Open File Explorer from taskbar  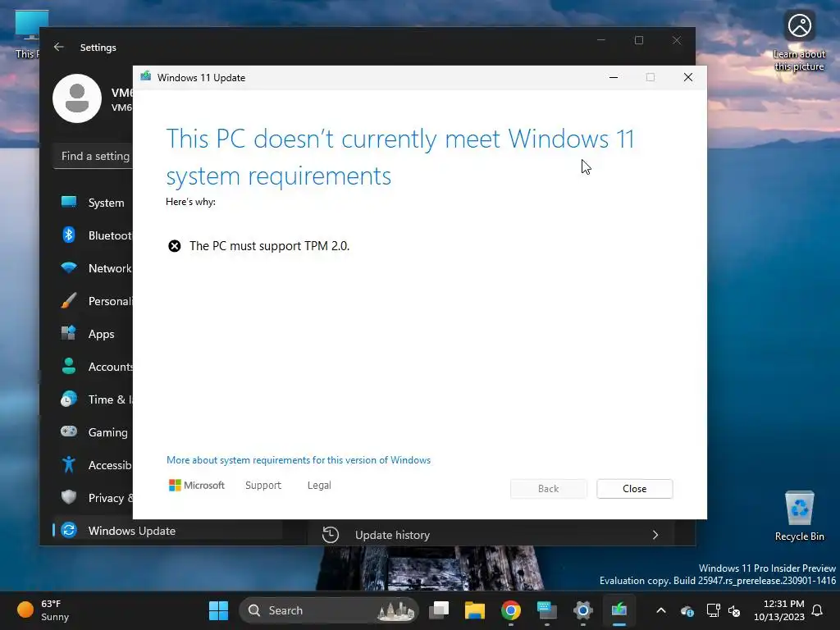475,610
